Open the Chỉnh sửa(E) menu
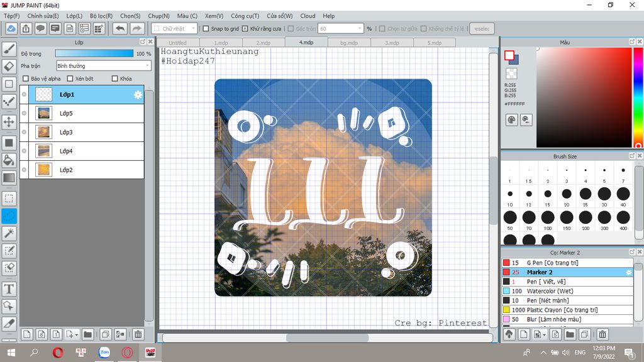Viewport: 644px width, 362px height. 43,16
